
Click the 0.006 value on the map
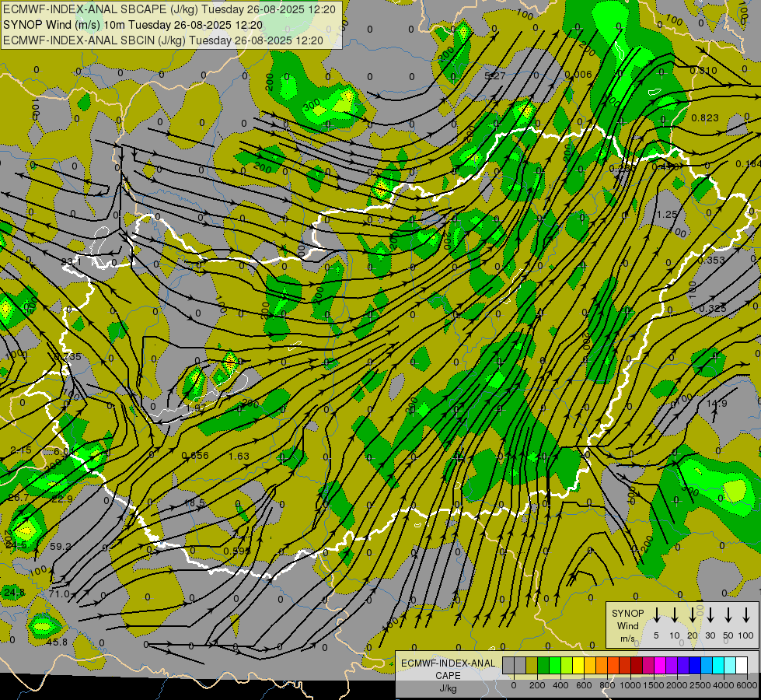(578, 75)
